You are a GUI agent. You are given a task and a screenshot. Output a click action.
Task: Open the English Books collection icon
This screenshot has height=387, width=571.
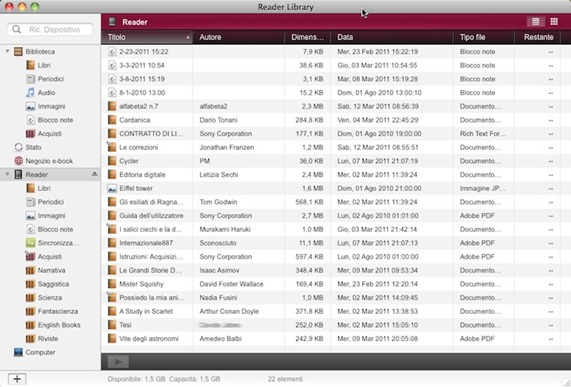pyautogui.click(x=31, y=325)
